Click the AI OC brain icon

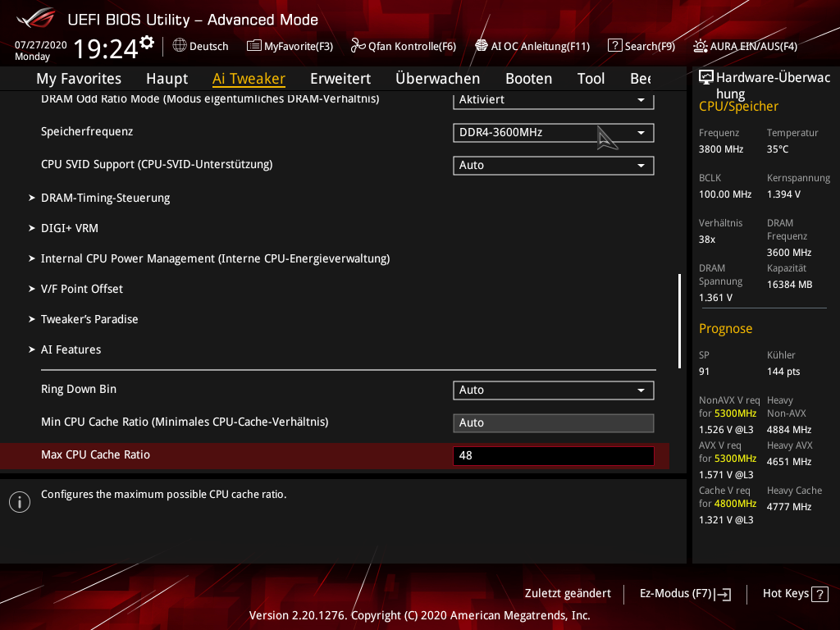click(x=482, y=46)
